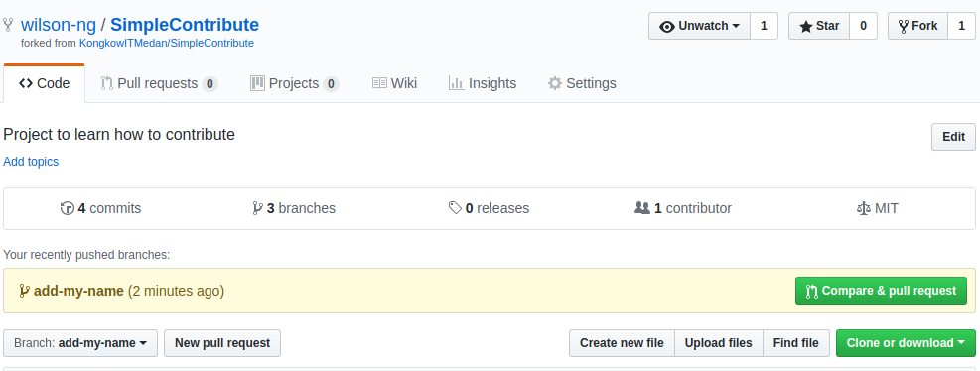Open the Unwatch notifications dropdown

pos(699,26)
